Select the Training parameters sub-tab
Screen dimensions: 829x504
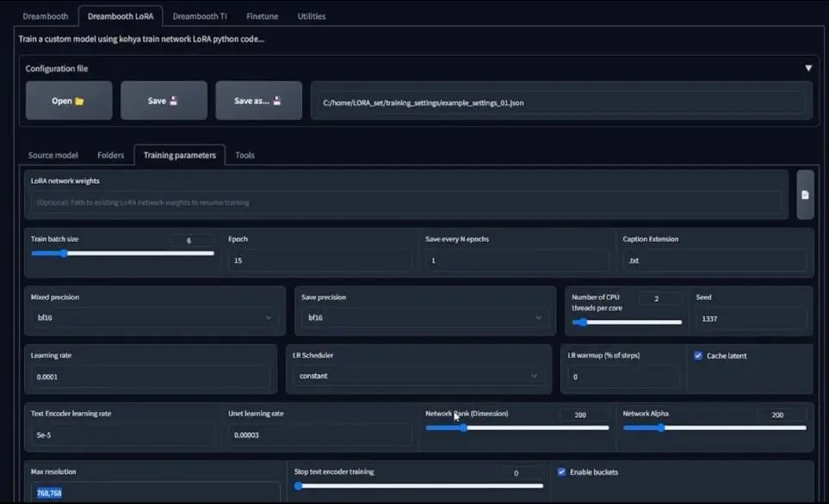click(180, 156)
